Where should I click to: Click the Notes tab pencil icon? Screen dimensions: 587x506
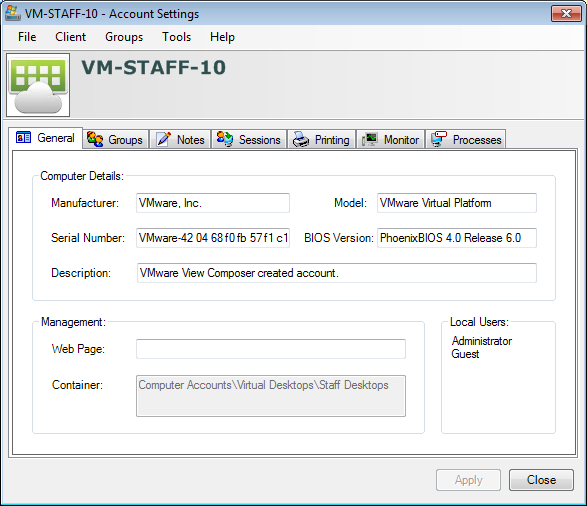pos(163,139)
